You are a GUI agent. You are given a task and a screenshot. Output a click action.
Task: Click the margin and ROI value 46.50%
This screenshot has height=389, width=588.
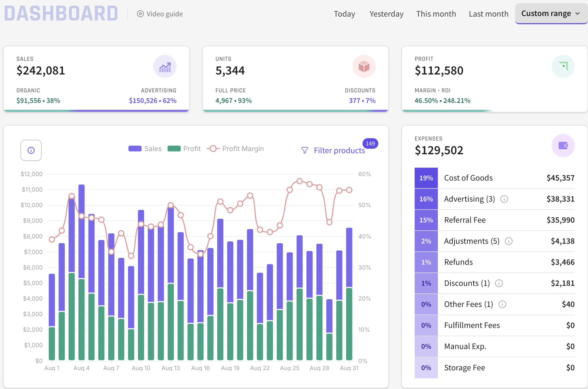(426, 101)
